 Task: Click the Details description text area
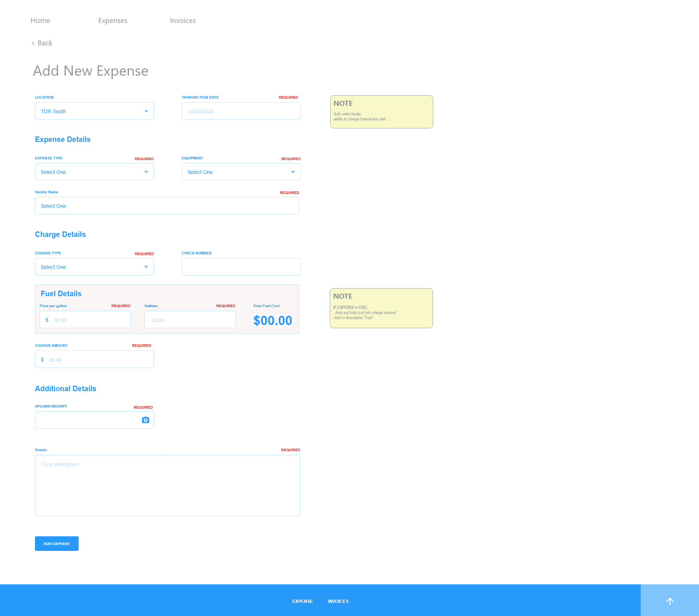tap(167, 485)
